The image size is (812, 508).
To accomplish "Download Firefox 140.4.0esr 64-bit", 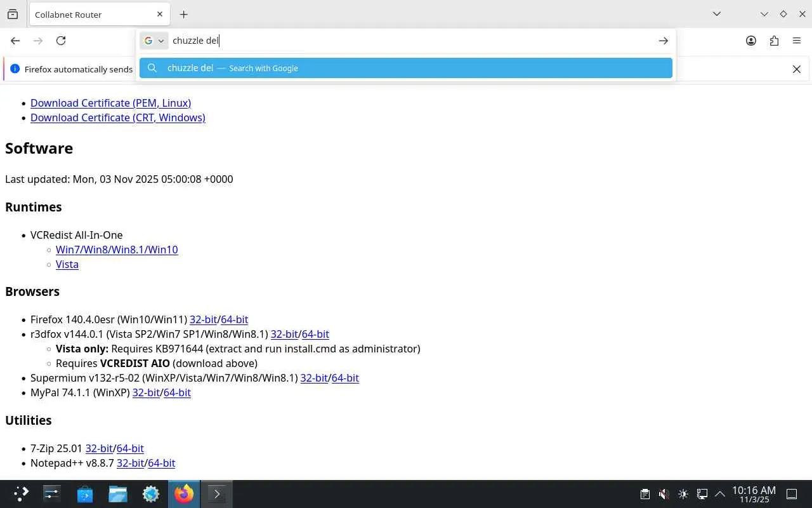I will [235, 319].
